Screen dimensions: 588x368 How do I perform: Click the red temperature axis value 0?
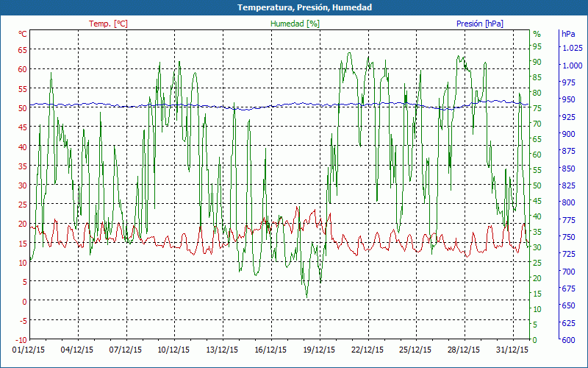pos(25,301)
